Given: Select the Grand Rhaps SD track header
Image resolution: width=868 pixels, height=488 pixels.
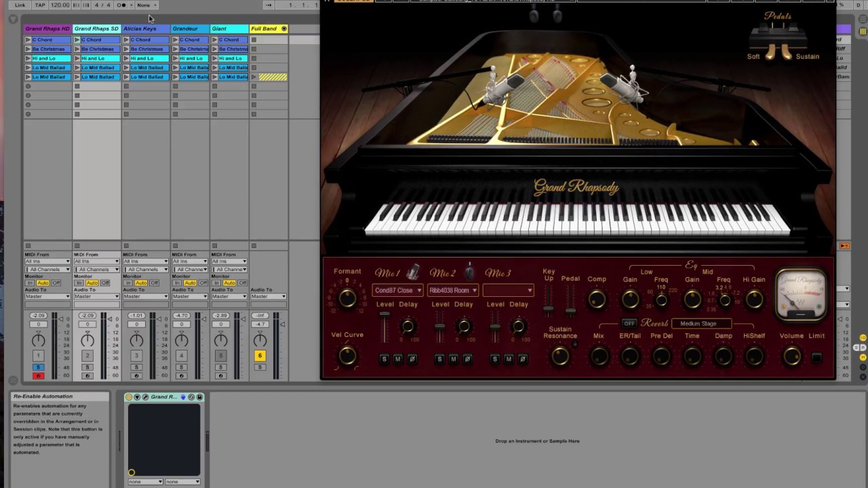Looking at the screenshot, I should click(x=96, y=28).
